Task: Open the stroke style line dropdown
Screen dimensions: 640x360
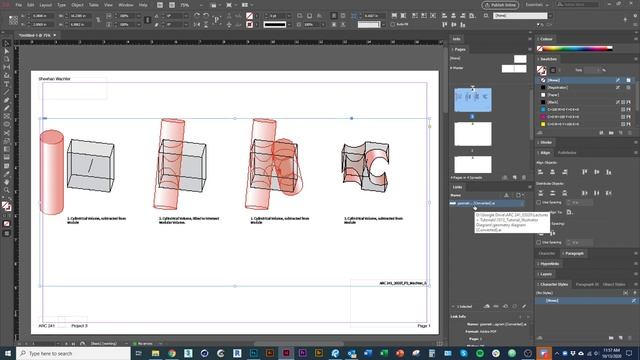Action: [289, 24]
